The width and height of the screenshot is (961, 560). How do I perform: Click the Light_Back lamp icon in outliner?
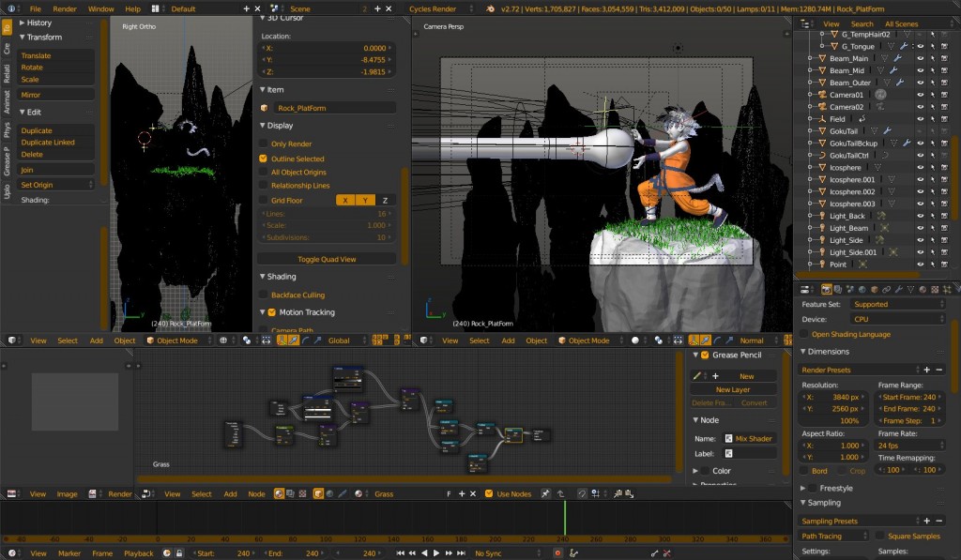pos(822,216)
